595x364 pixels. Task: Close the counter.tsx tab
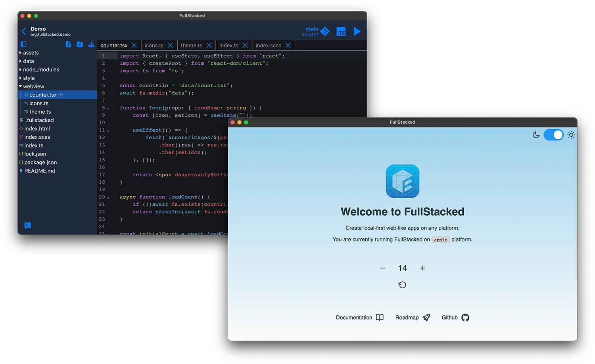point(134,45)
